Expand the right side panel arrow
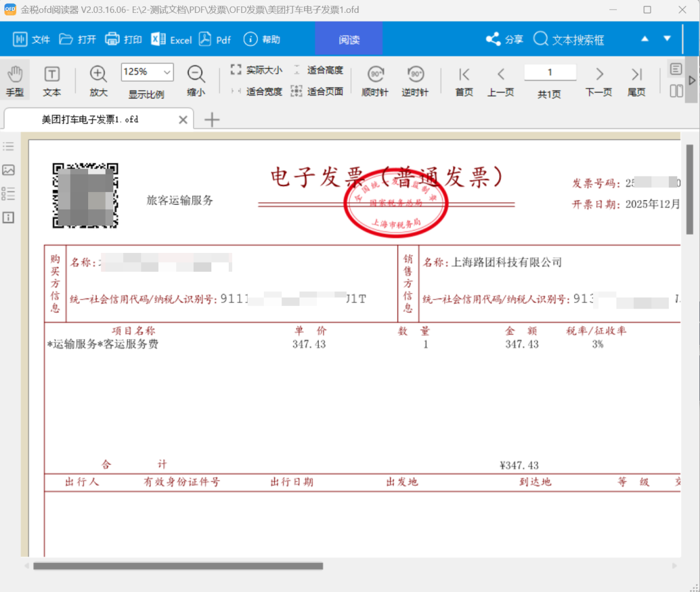This screenshot has width=700, height=592. pos(691,80)
